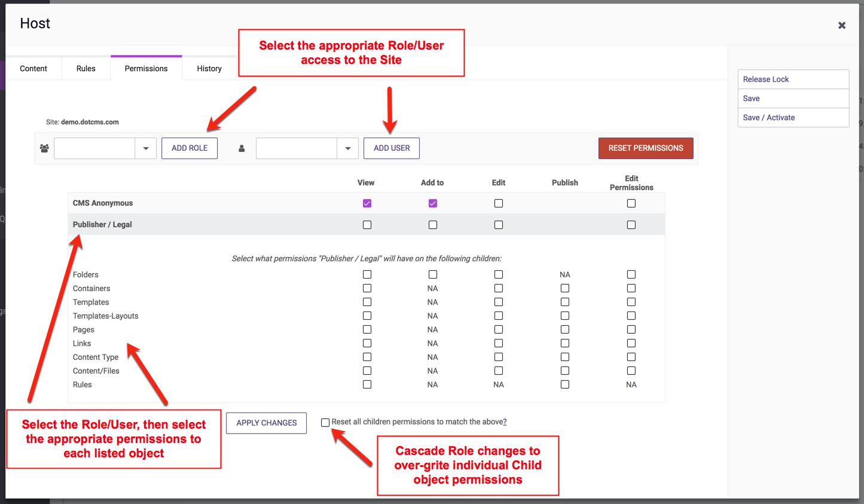Viewport: 864px width, 504px height.
Task: Click the APPLY CHANGES button
Action: coord(266,423)
